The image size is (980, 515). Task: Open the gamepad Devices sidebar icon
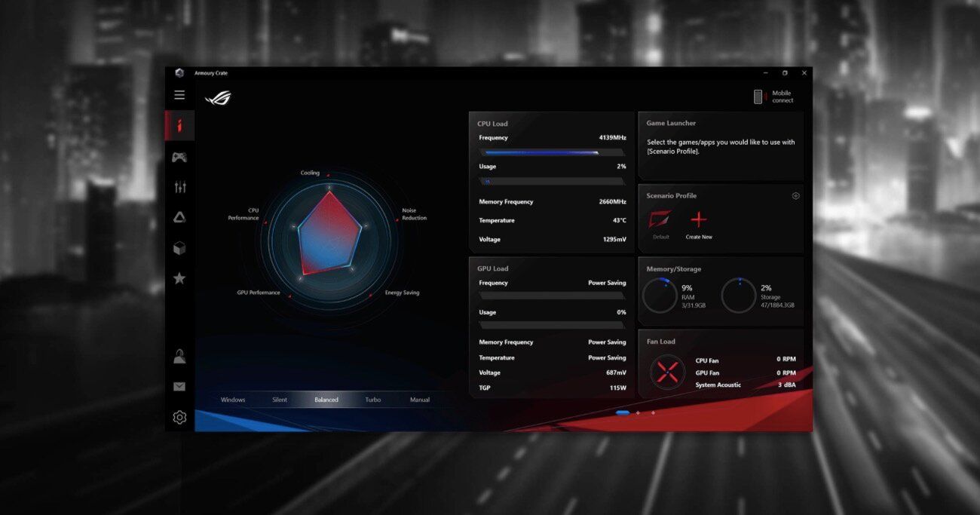click(179, 157)
